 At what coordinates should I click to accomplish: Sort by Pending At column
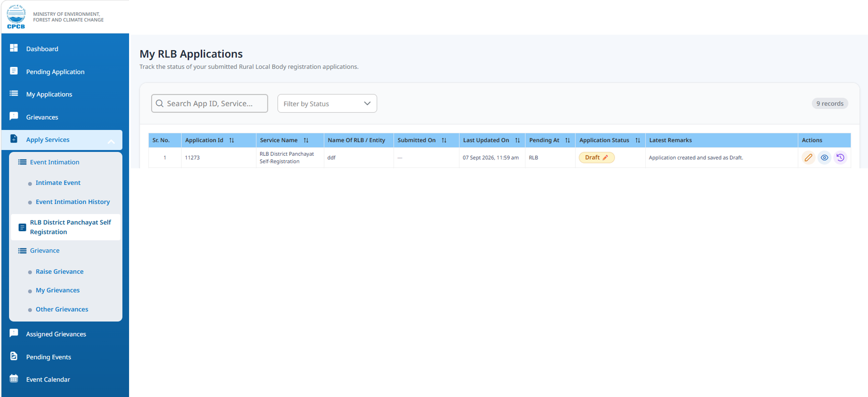(x=568, y=140)
